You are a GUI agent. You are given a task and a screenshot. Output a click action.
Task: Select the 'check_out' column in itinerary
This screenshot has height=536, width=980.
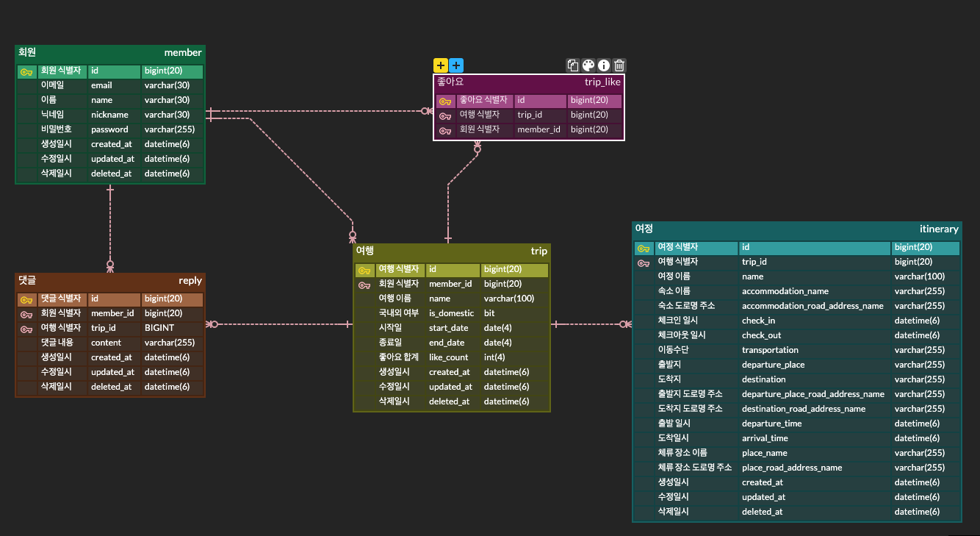coord(761,335)
